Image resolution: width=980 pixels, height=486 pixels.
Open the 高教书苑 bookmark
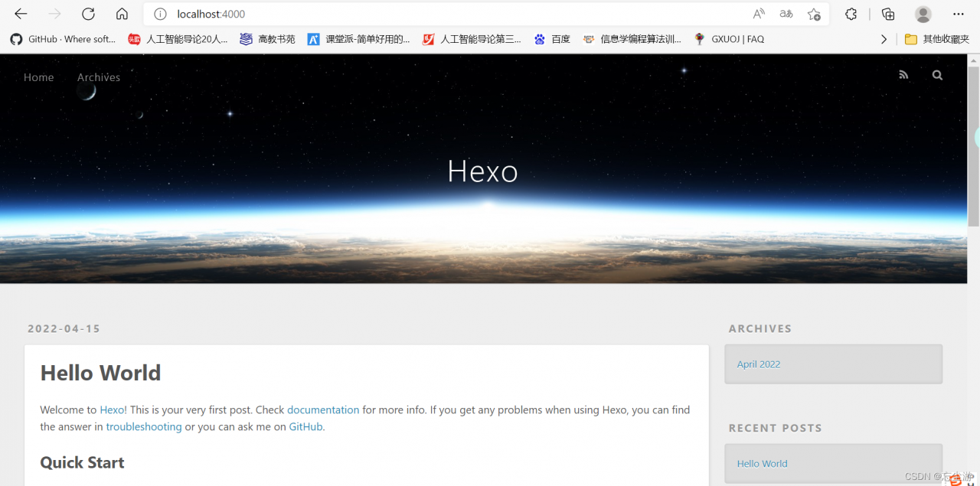point(267,39)
